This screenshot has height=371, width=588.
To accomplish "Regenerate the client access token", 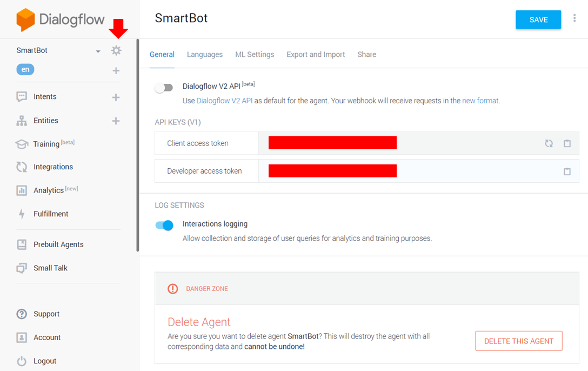I will pos(549,143).
